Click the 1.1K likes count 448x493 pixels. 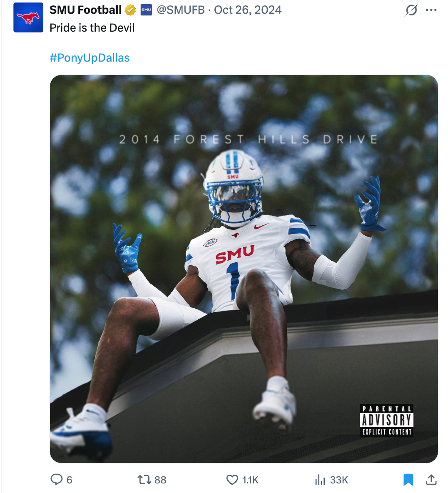tap(250, 480)
